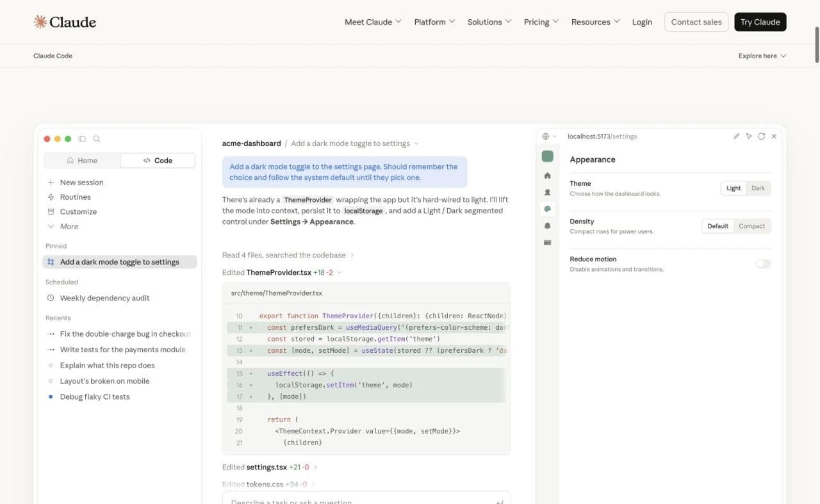Click the house icon in the Home tab
The width and height of the screenshot is (820, 504).
coord(70,161)
